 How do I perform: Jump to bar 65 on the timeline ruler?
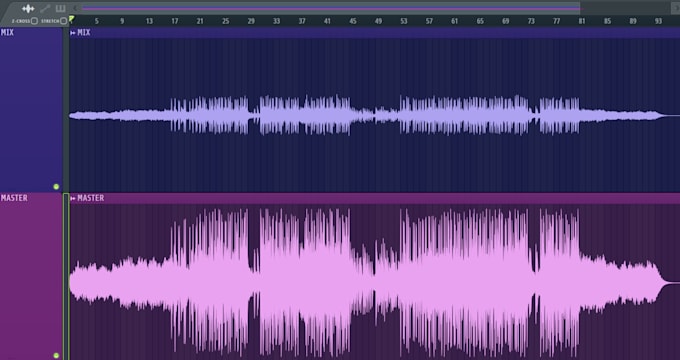[x=480, y=21]
